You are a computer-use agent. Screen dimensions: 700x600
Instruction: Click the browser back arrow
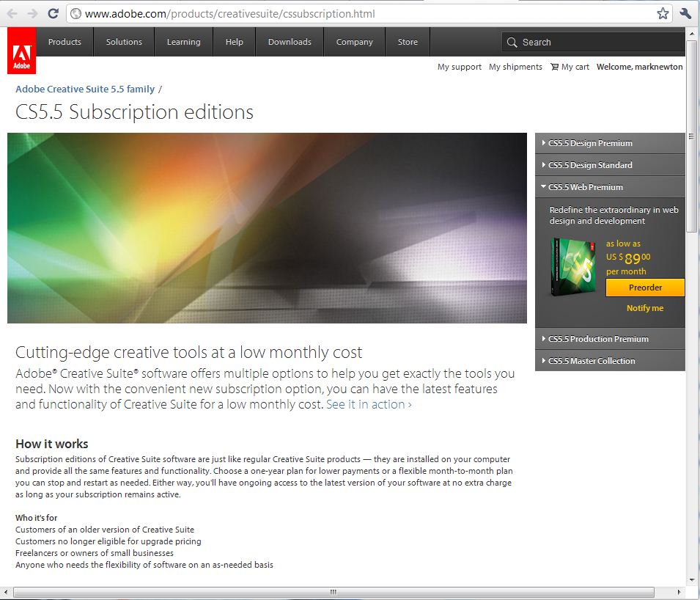(12, 13)
